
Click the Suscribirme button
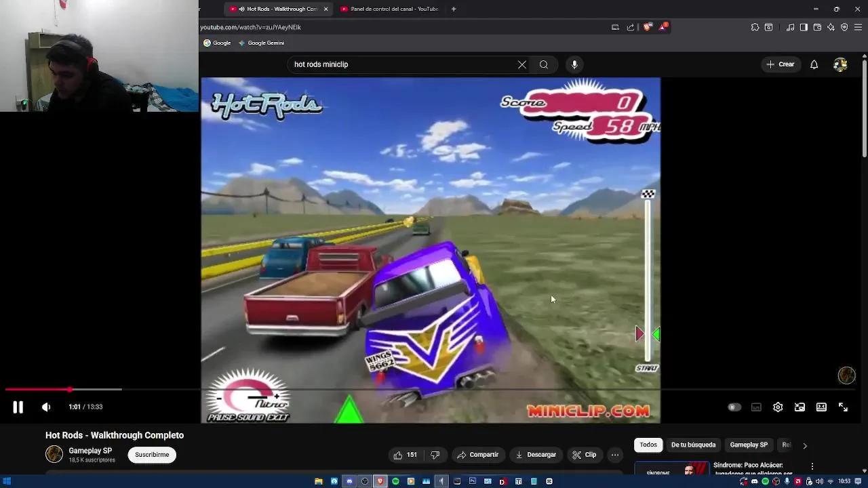(x=152, y=455)
